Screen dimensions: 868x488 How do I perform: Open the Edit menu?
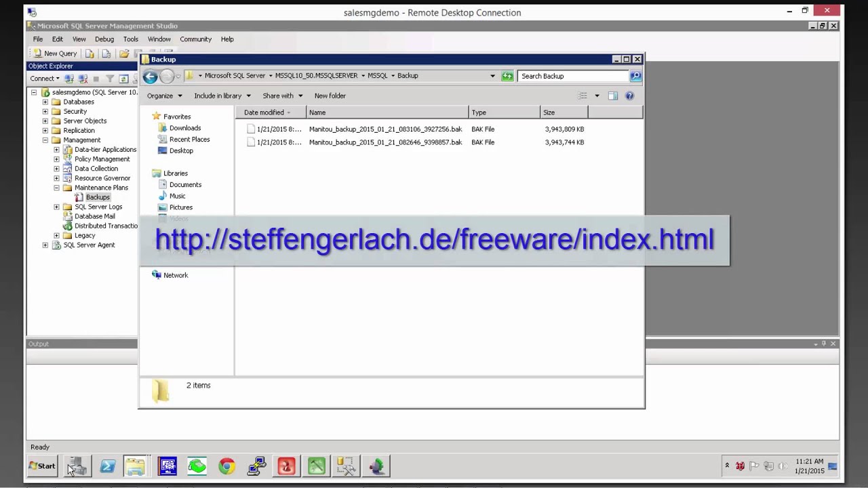click(58, 39)
